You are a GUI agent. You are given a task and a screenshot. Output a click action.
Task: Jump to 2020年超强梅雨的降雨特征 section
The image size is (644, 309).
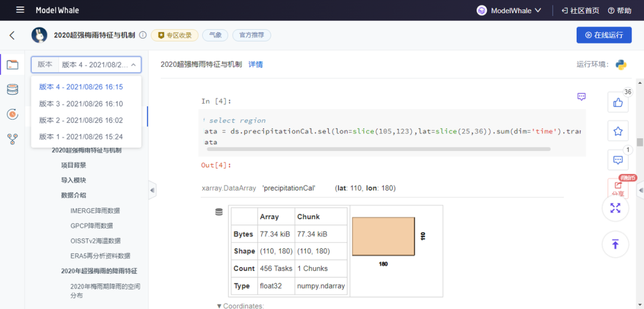99,271
